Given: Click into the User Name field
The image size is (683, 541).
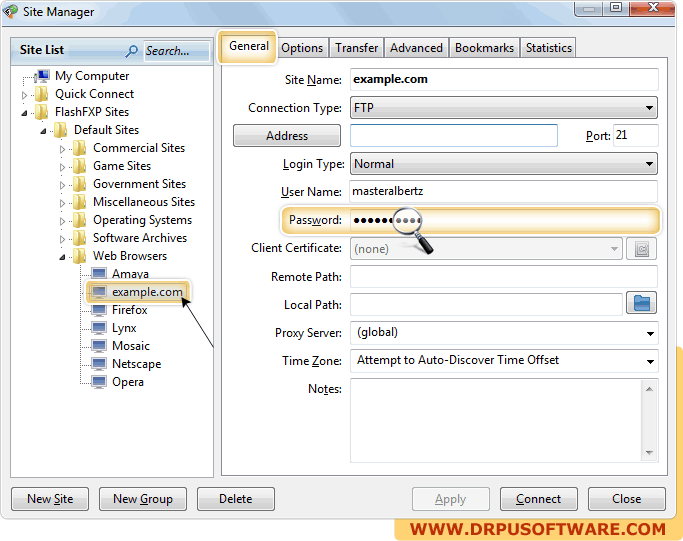Looking at the screenshot, I should point(503,191).
